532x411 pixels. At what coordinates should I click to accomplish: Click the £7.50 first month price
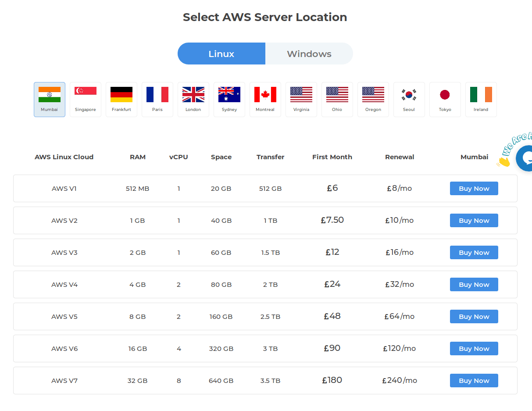coord(332,220)
